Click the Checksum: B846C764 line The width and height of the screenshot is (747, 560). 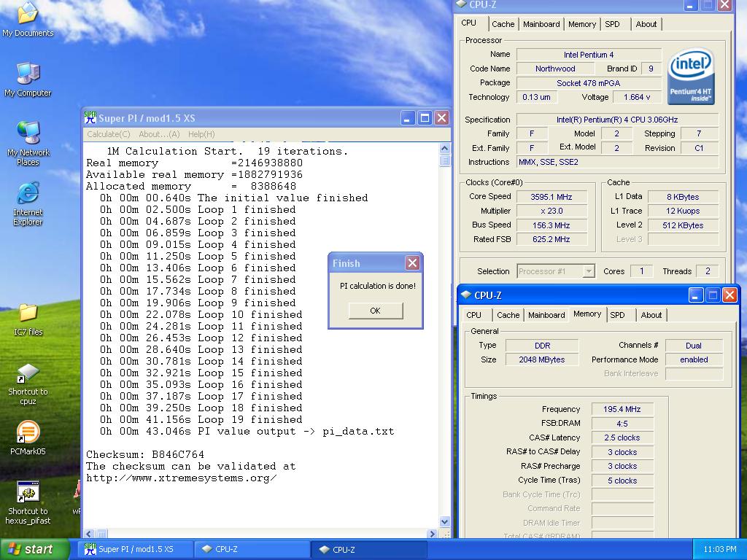click(145, 455)
